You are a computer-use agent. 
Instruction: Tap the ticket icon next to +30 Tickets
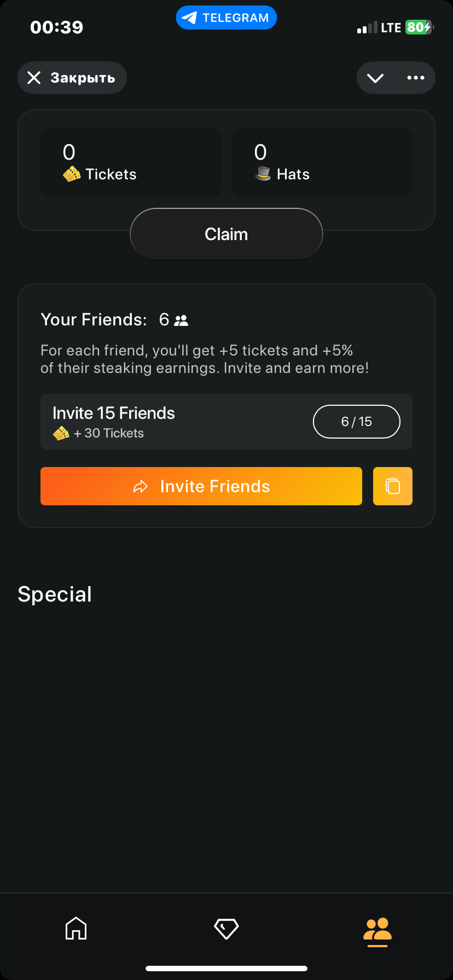61,434
